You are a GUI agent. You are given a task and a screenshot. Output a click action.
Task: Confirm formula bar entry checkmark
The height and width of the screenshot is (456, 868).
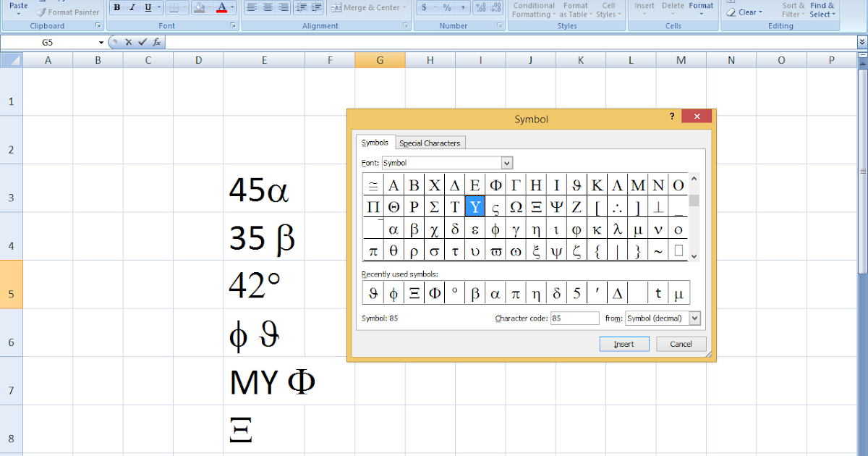coord(142,42)
